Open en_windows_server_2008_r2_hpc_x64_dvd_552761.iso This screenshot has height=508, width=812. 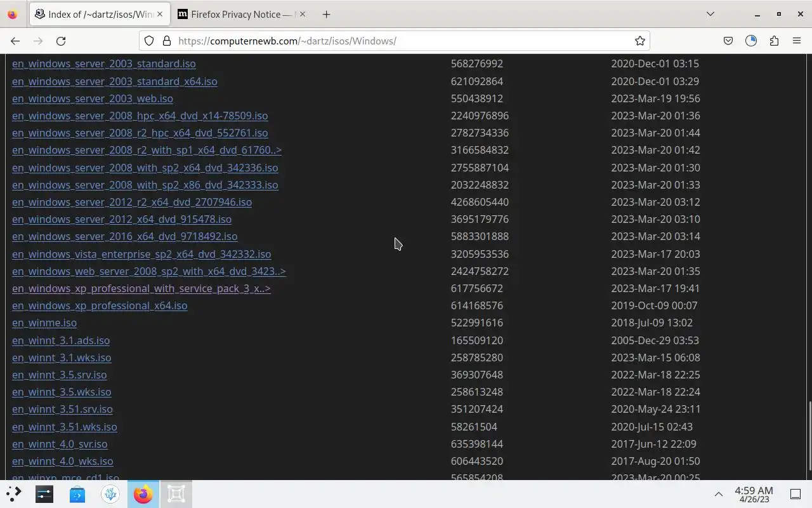140,133
